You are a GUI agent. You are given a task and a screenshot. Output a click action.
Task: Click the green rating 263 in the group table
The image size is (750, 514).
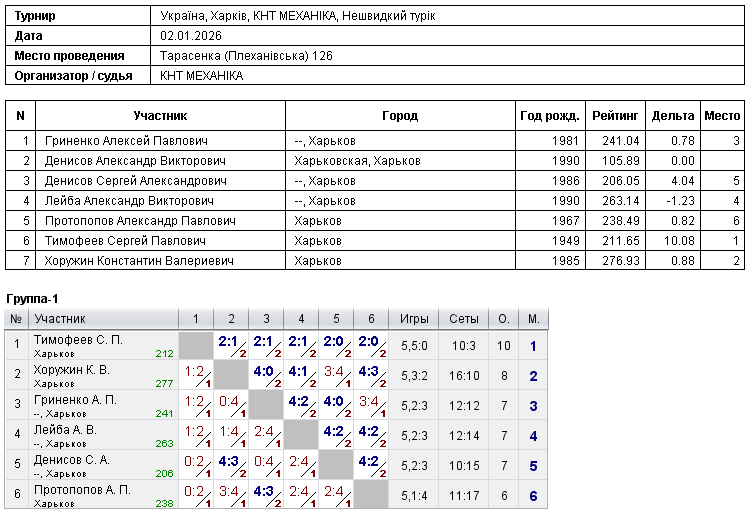pyautogui.click(x=164, y=444)
